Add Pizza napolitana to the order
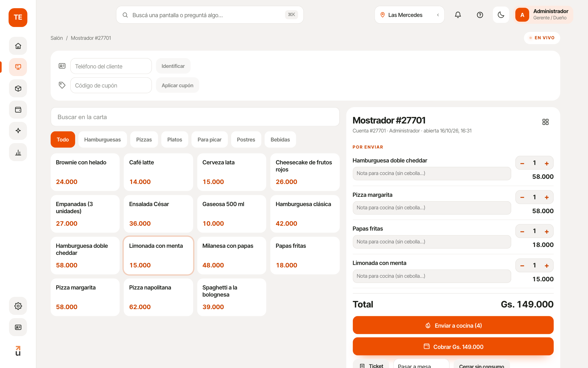The image size is (588, 368). click(x=158, y=297)
